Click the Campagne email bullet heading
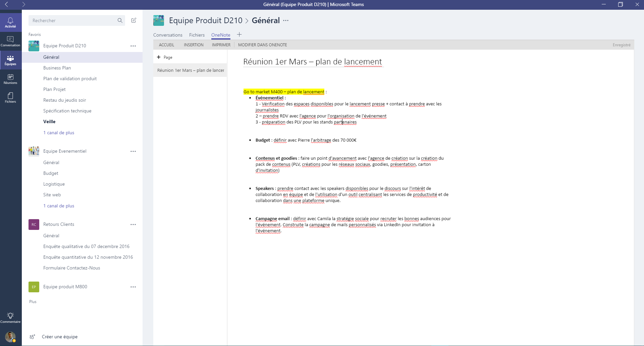Viewport: 644px width, 346px height. tap(272, 218)
